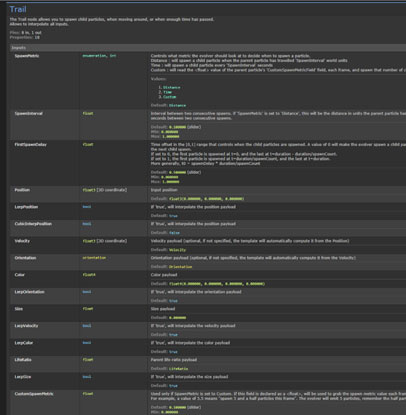406x415 pixels.
Task: Click the 'bool' type in LerpOrientation row
Action: pyautogui.click(x=87, y=292)
